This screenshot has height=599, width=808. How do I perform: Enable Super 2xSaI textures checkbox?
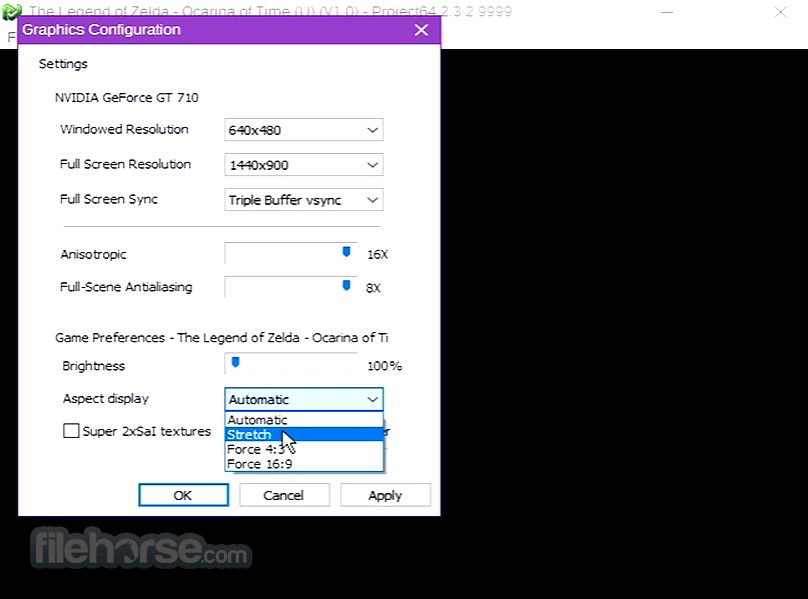click(71, 431)
